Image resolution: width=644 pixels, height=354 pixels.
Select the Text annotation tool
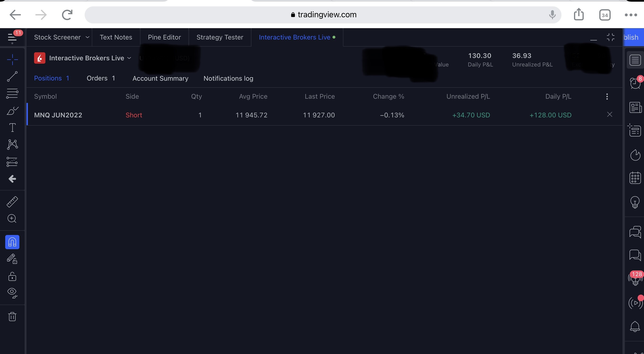12,127
